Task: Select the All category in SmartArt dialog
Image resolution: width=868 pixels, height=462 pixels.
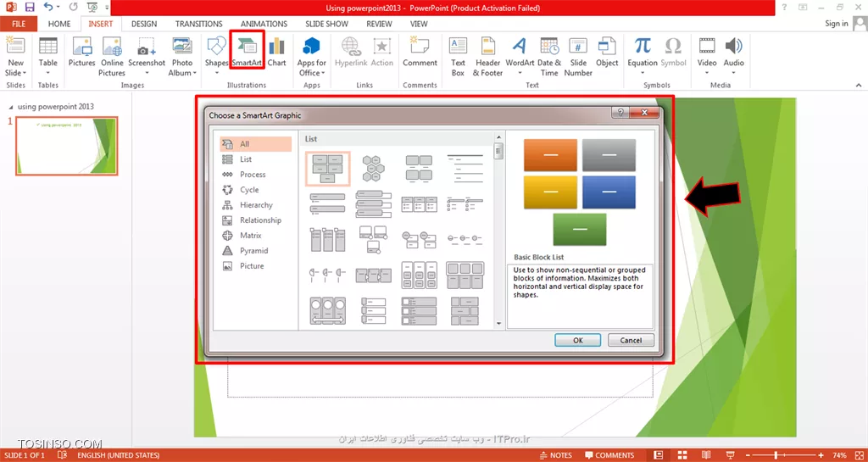Action: pyautogui.click(x=256, y=144)
